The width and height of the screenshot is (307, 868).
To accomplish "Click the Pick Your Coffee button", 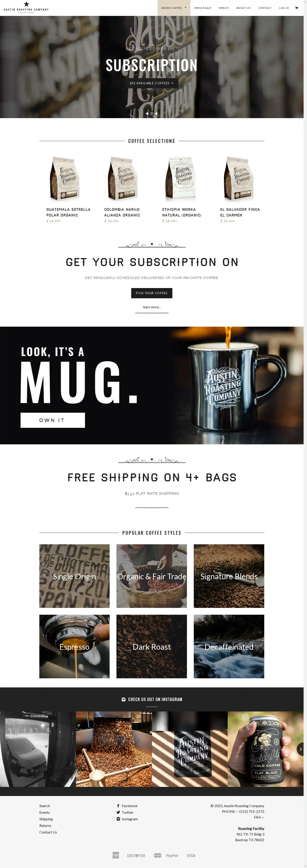I will click(152, 293).
